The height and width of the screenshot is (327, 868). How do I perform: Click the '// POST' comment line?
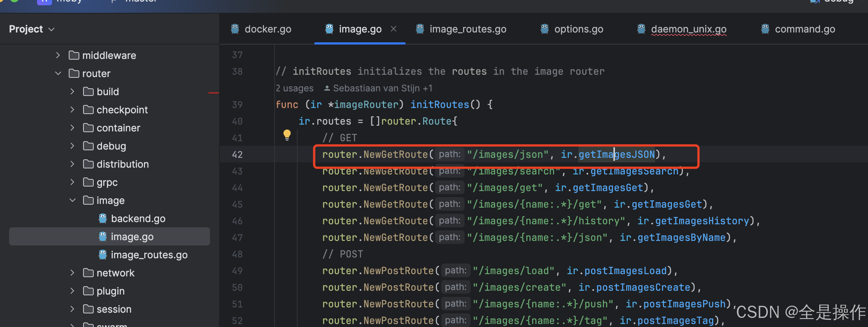[x=343, y=254]
